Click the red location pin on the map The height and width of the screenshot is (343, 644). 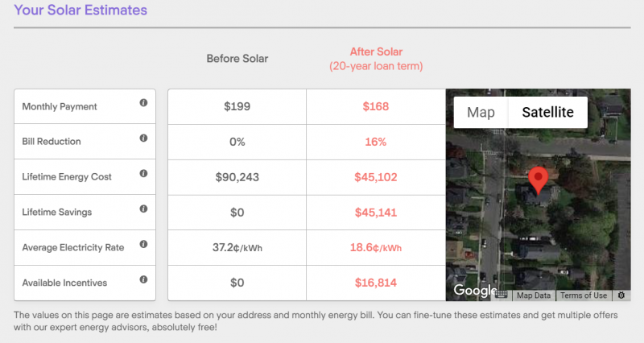point(538,180)
